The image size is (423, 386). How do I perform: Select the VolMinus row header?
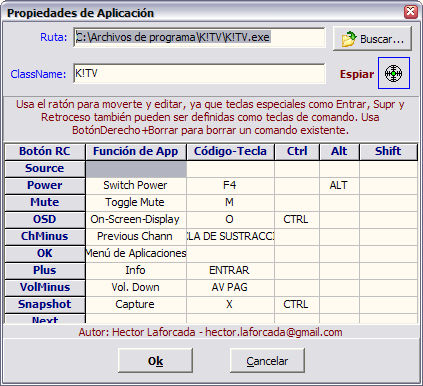pos(45,288)
